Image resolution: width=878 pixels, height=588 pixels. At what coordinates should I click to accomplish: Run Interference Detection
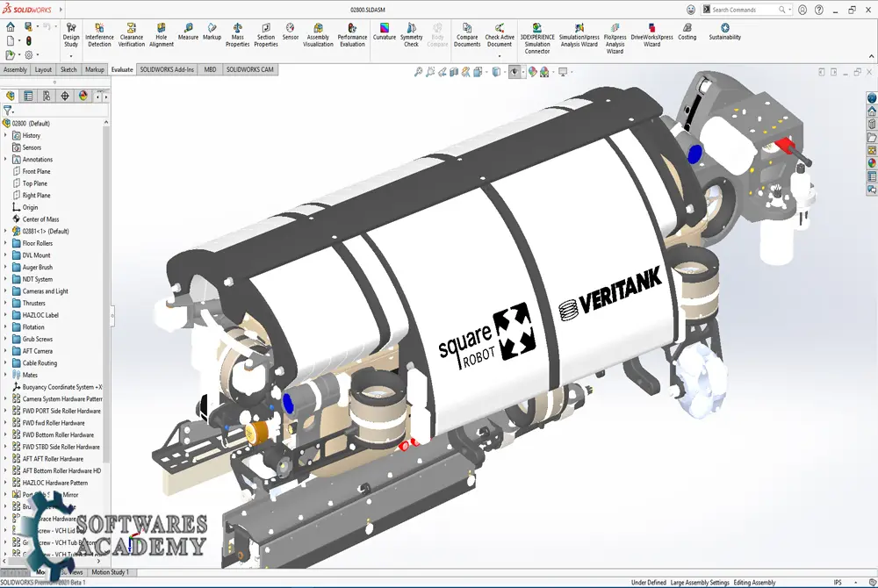(99, 35)
